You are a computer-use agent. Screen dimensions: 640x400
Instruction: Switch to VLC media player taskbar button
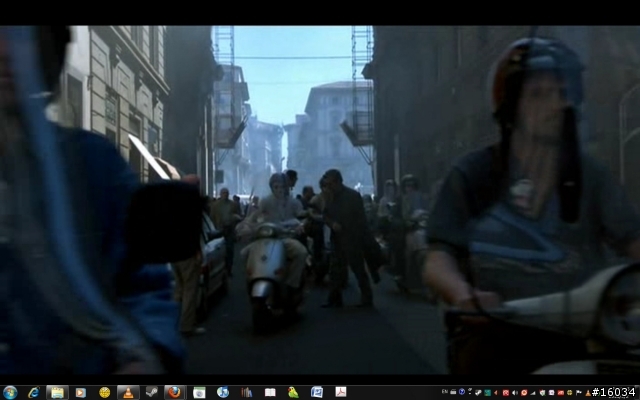(x=128, y=393)
